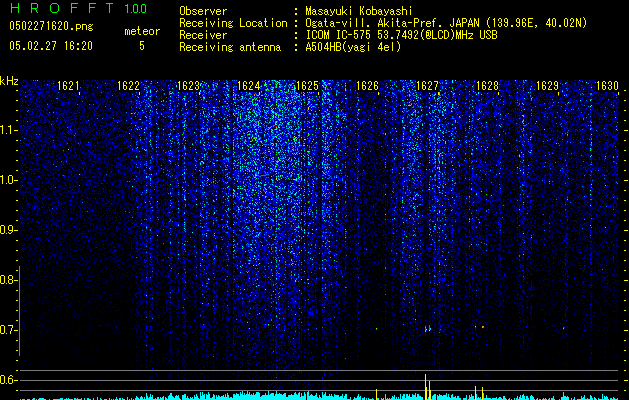The height and width of the screenshot is (400, 629).
Task: Click the Receiving antenna label
Action: [230, 47]
